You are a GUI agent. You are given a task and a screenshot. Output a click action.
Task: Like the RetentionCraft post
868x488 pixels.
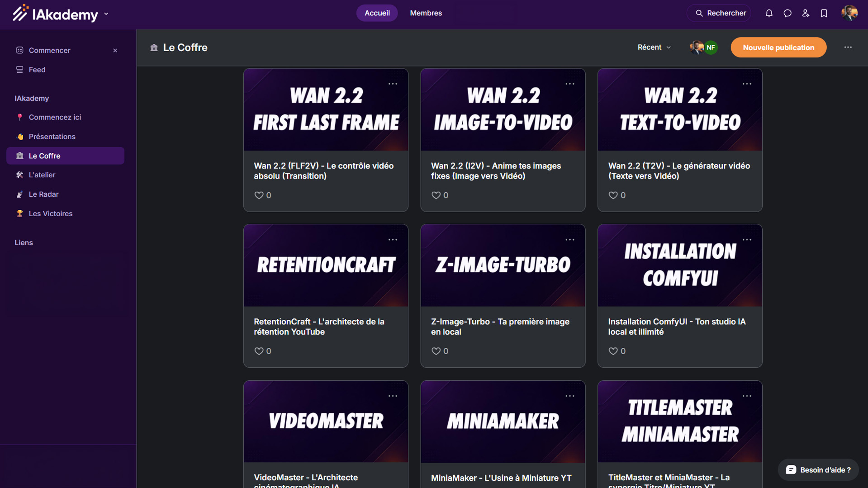(259, 351)
